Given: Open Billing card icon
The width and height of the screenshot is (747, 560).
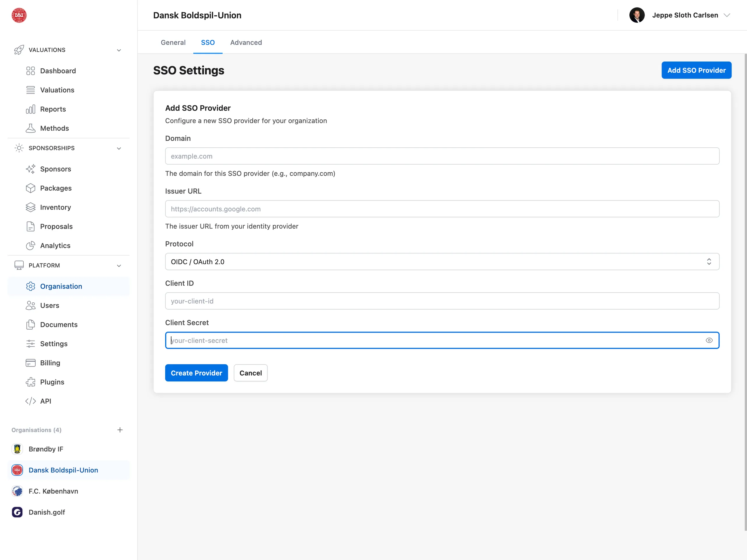Looking at the screenshot, I should click(30, 363).
